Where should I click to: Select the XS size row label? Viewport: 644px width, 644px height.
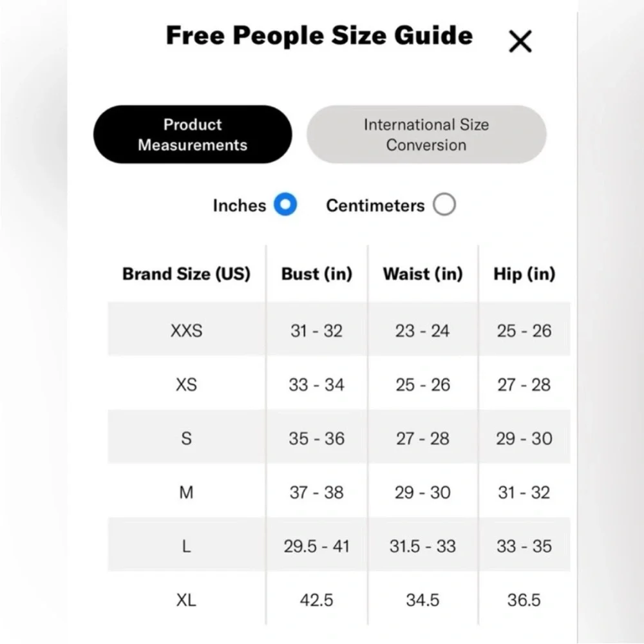(187, 385)
